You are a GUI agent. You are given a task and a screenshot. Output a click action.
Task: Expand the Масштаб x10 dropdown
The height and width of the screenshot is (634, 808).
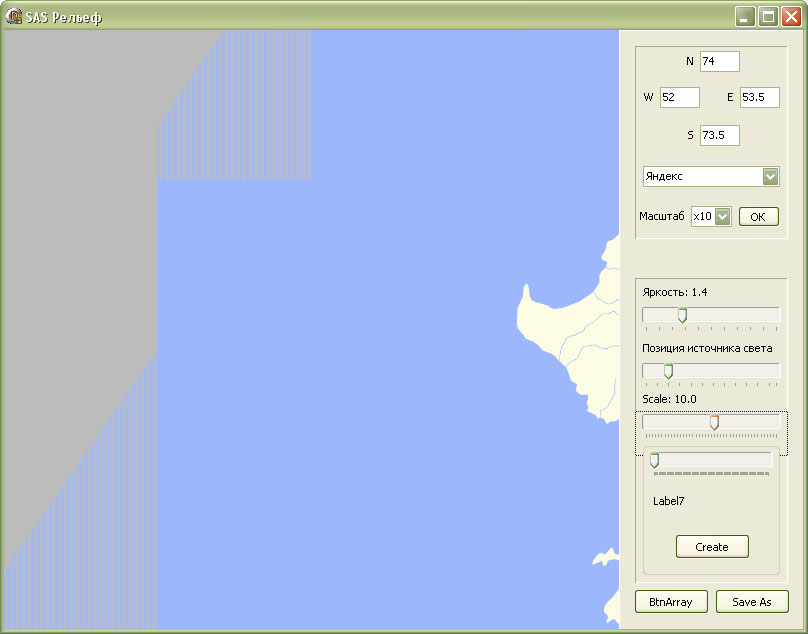point(722,217)
